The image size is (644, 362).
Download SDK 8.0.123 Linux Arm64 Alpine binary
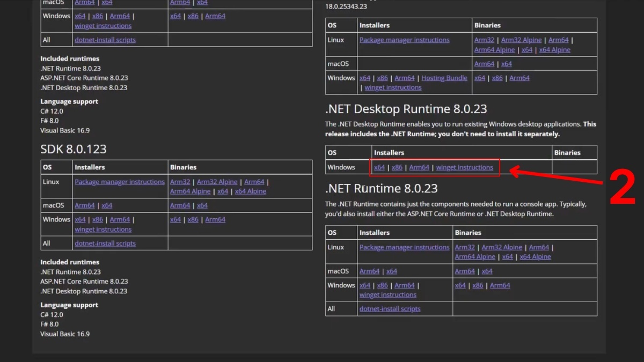(x=190, y=191)
